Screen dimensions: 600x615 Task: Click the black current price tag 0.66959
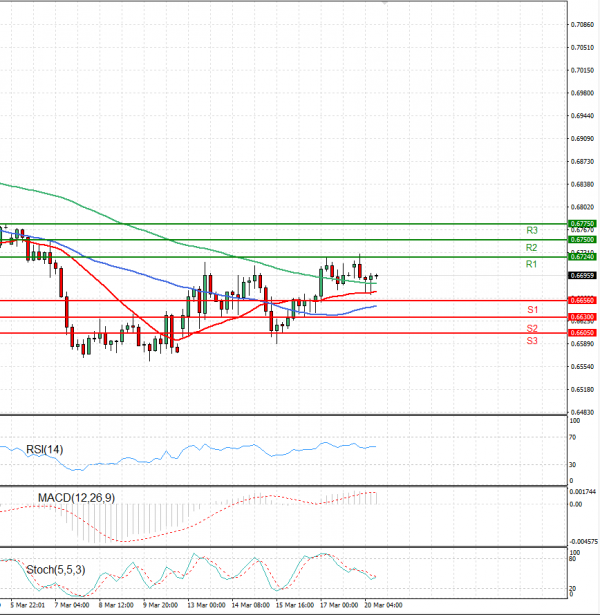tap(582, 275)
